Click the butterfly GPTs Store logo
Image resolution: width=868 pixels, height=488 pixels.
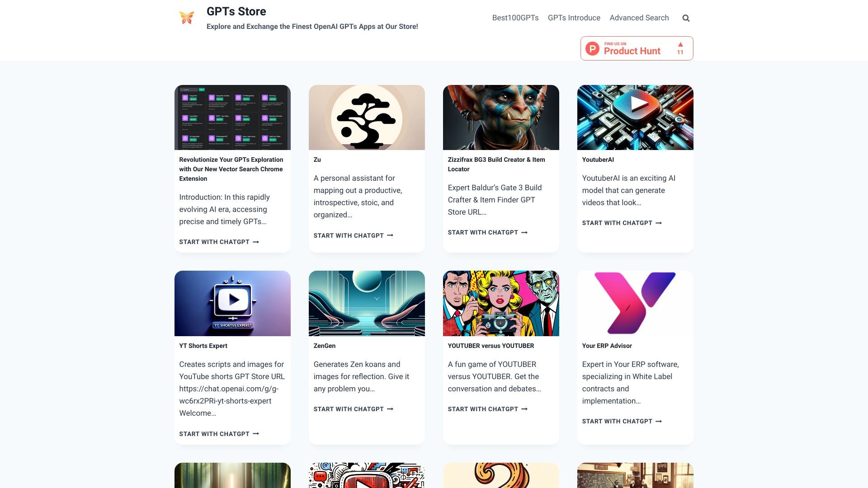[x=186, y=18]
